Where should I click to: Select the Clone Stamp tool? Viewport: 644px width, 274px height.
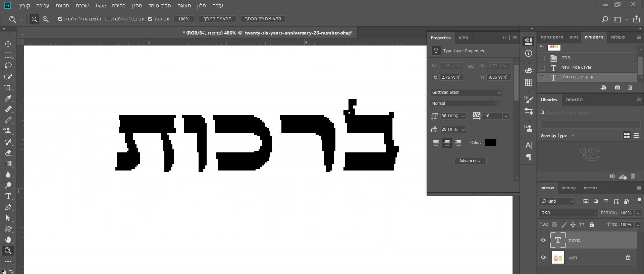point(8,131)
